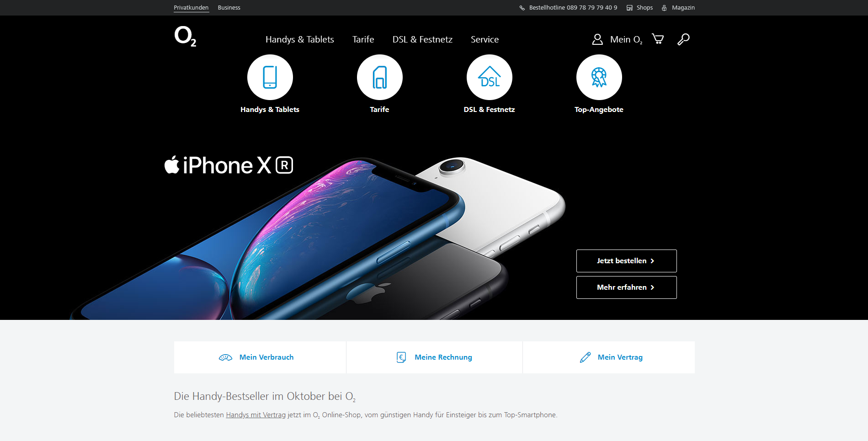Open the DSL & Festnetz navigation menu
Viewport: 868px width, 441px height.
[422, 40]
